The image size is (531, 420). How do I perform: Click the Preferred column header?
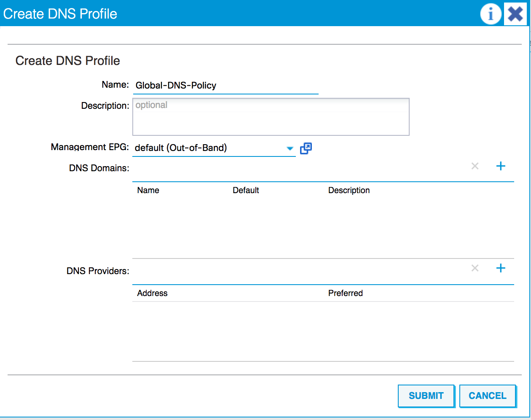[x=346, y=293]
